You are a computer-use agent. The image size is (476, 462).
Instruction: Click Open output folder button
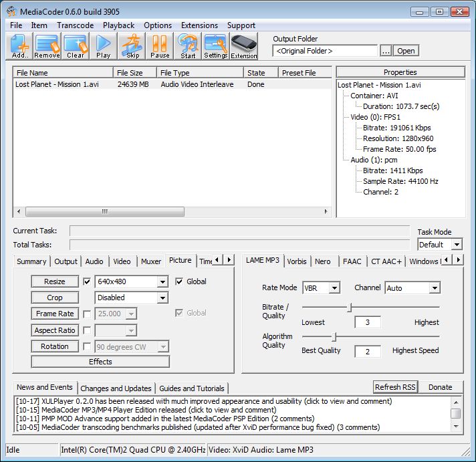(x=406, y=51)
